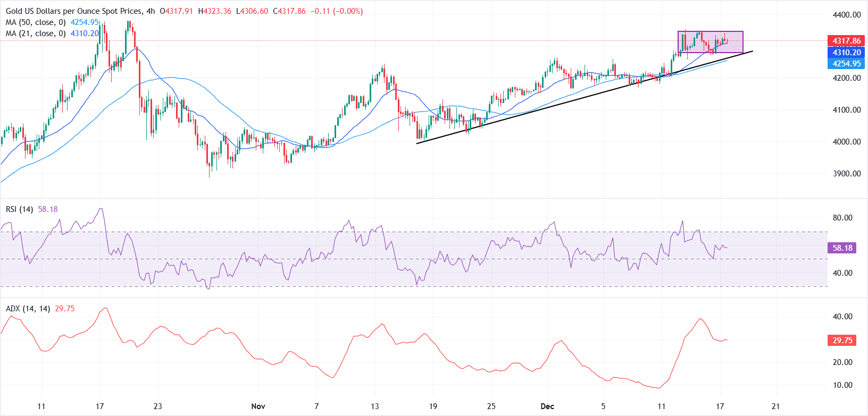Click the 21 date label on the time axis

click(775, 406)
